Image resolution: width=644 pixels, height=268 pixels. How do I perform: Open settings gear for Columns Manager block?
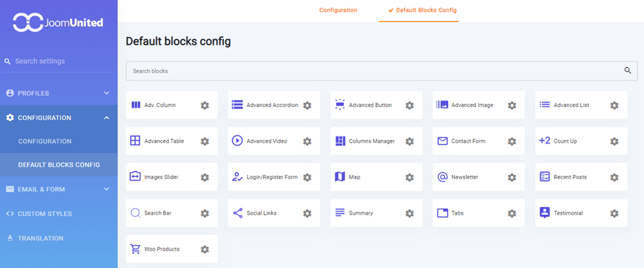click(409, 141)
